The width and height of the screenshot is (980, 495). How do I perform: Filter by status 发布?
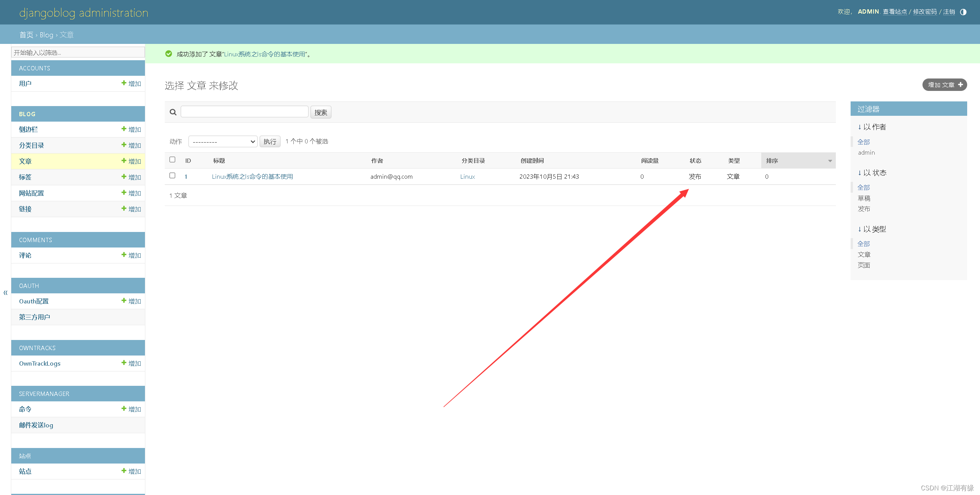coord(864,209)
